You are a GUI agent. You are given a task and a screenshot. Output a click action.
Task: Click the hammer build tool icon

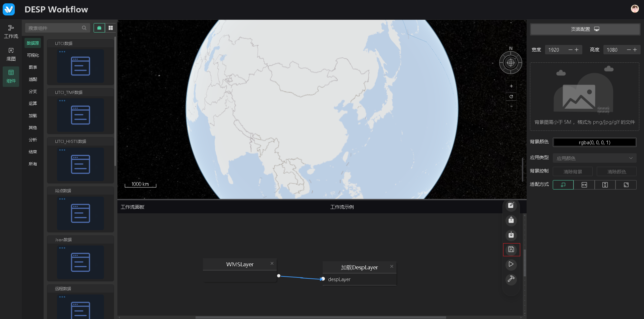coord(511,279)
